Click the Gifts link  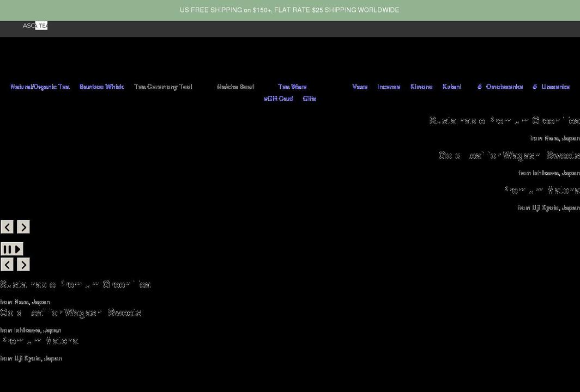tap(309, 99)
